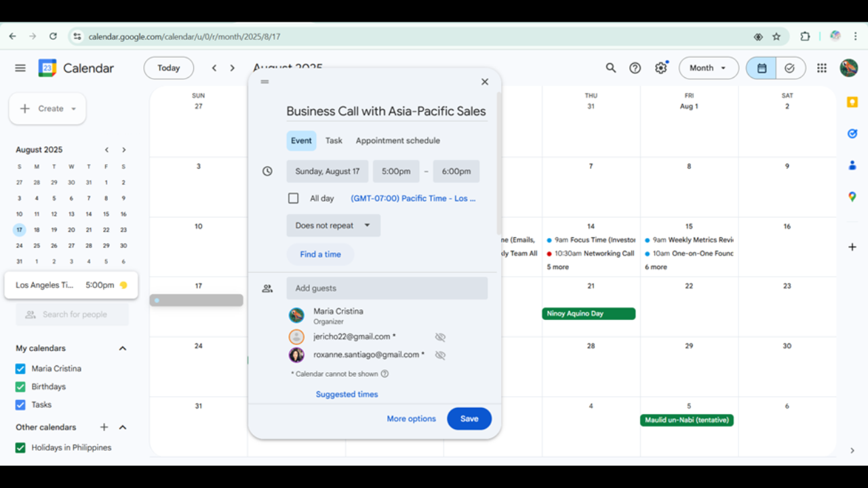Image resolution: width=868 pixels, height=488 pixels.
Task: Collapse the My calendars section
Action: (123, 348)
